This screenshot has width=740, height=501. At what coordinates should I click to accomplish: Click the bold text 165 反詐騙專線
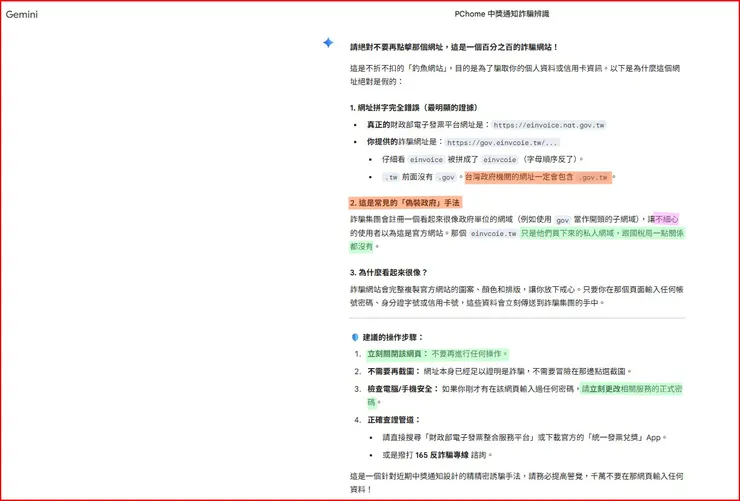(x=442, y=455)
